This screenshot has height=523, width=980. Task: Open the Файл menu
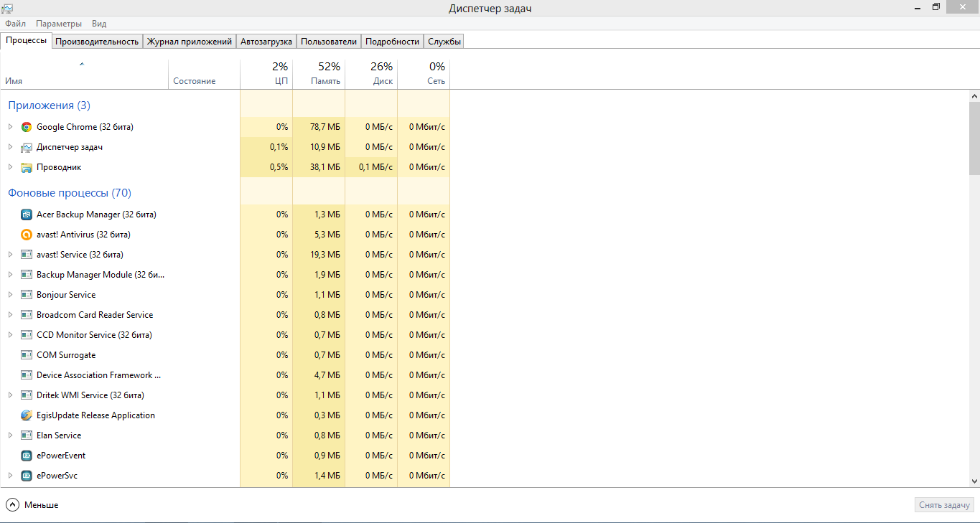tap(15, 24)
